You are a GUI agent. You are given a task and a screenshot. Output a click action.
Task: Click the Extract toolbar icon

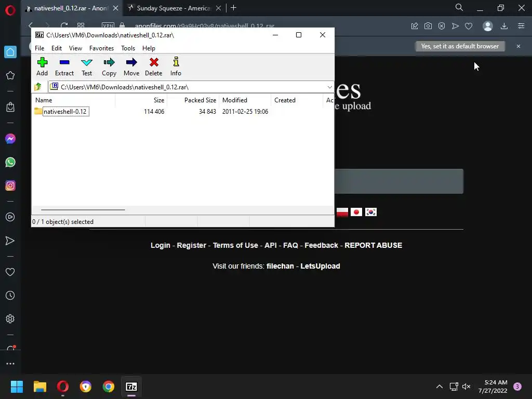(x=64, y=67)
